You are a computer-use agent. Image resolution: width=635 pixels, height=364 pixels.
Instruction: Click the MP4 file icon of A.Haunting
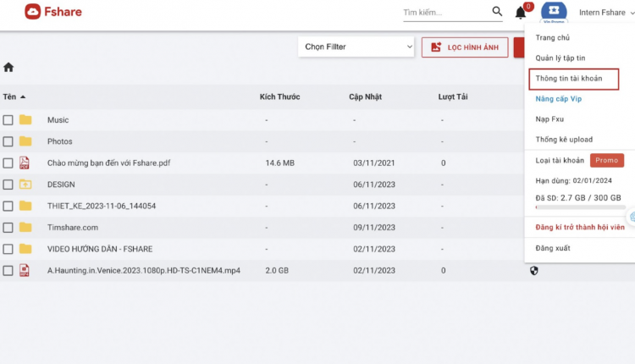(25, 270)
